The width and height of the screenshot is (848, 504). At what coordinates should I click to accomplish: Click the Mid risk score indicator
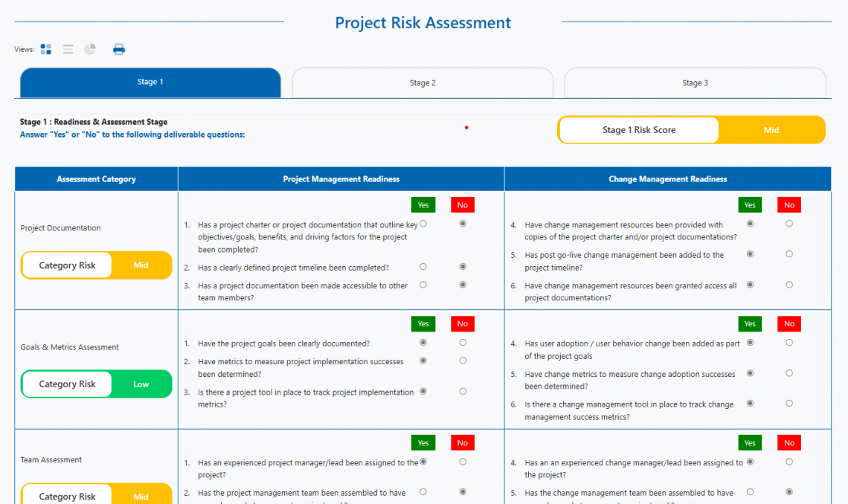pyautogui.click(x=771, y=129)
